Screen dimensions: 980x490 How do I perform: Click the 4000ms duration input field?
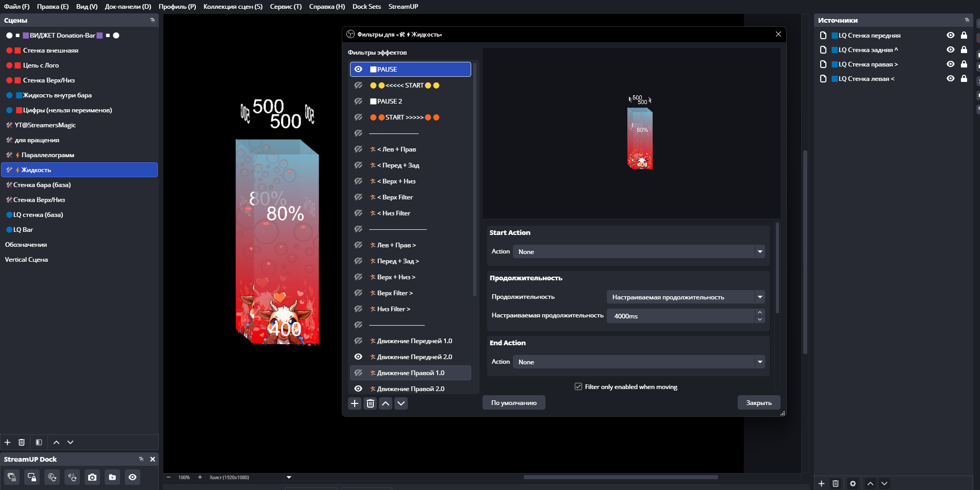[x=680, y=316]
